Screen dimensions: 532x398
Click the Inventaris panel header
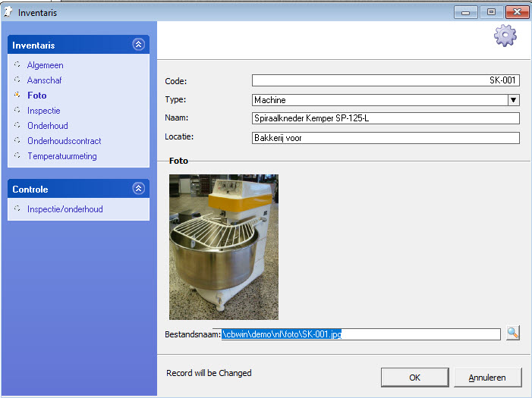(x=78, y=45)
